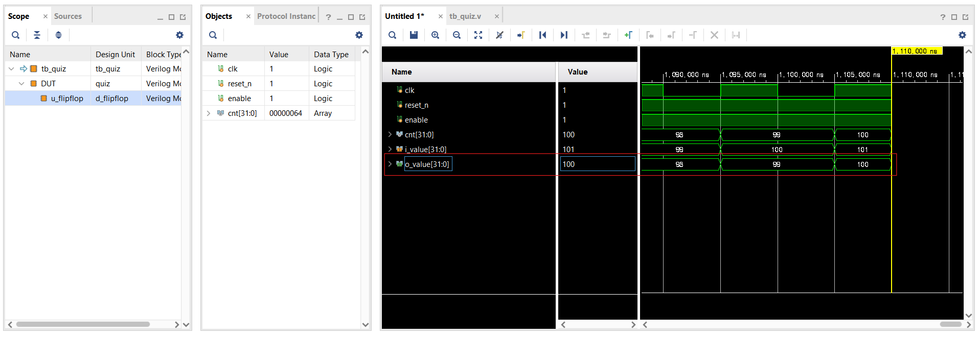Select o_value[31:0] signal name
This screenshot has height=338, width=980.
coord(427,164)
